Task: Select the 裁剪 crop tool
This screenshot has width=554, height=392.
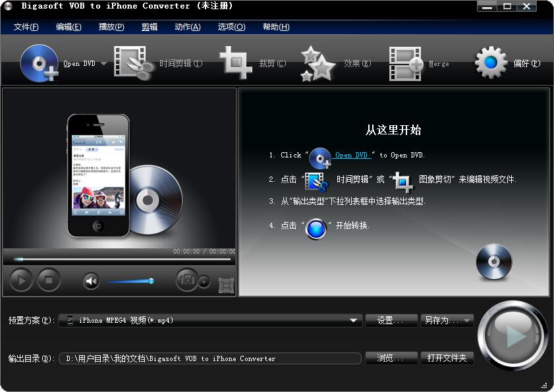Action: tap(235, 63)
